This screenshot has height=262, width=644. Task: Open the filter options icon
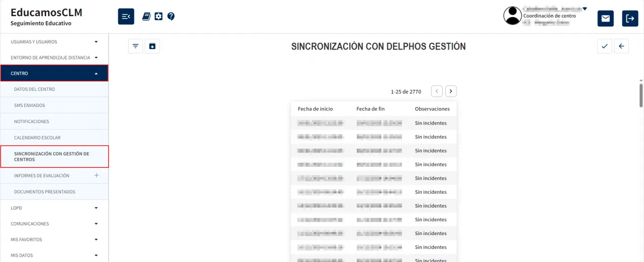[135, 46]
